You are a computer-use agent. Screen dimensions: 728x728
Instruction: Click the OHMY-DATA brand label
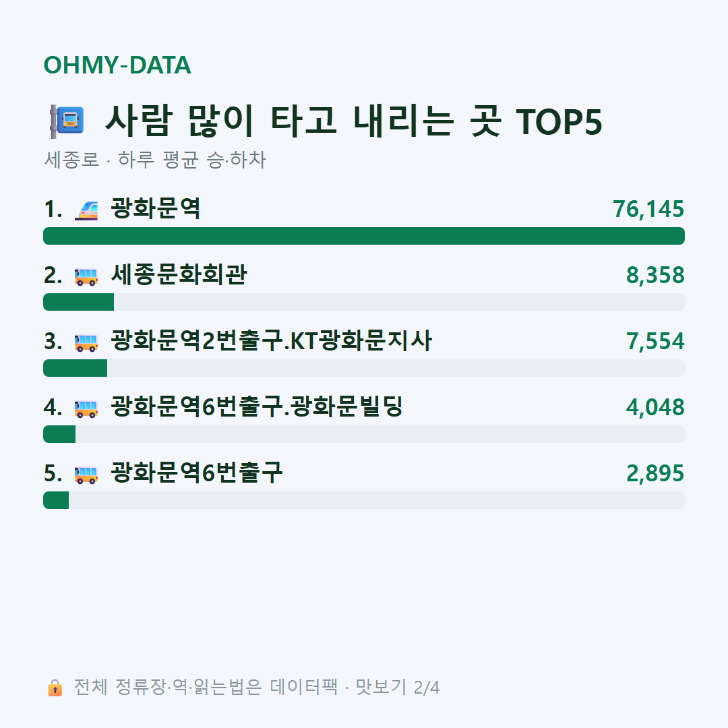click(117, 65)
